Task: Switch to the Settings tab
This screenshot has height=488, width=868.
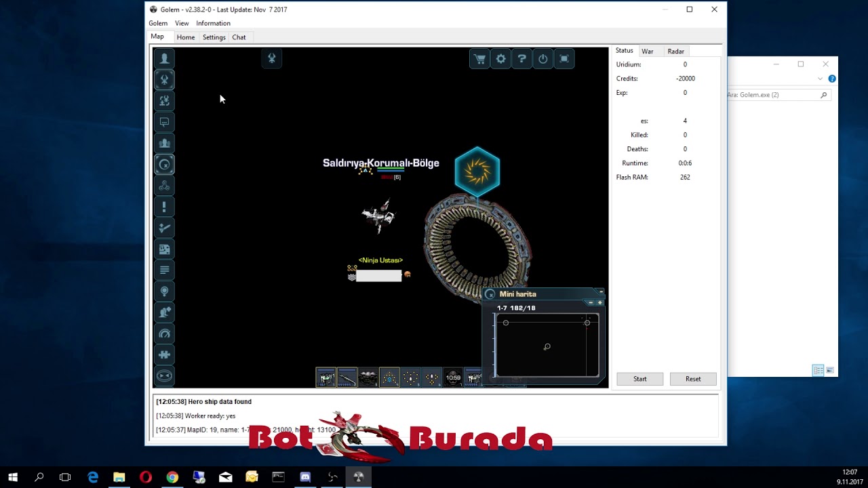Action: pyautogui.click(x=214, y=37)
